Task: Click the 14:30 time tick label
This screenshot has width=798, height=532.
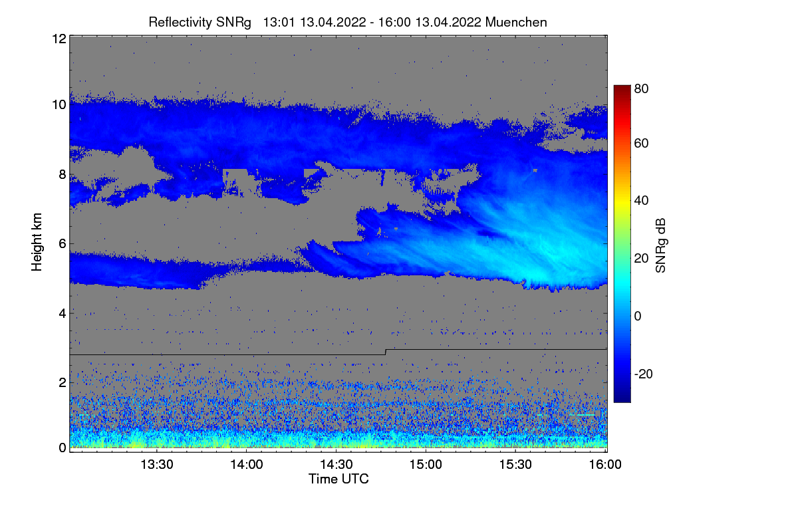Action: pyautogui.click(x=336, y=465)
